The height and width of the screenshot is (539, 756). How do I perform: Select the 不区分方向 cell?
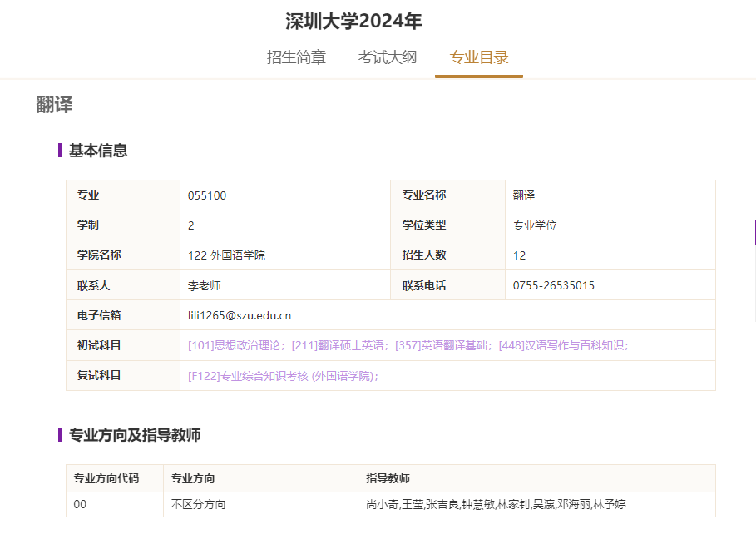click(x=198, y=505)
